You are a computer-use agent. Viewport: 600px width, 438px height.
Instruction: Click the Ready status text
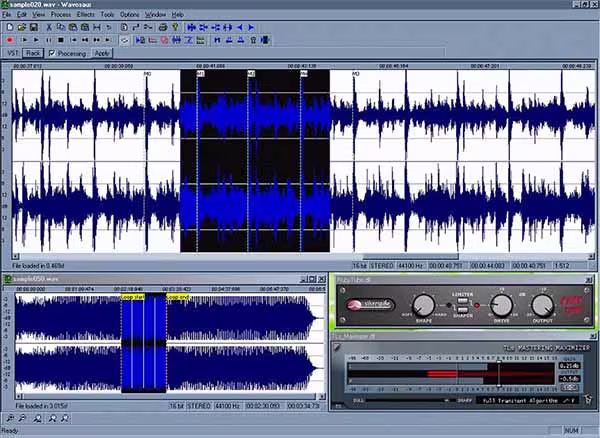(x=10, y=430)
